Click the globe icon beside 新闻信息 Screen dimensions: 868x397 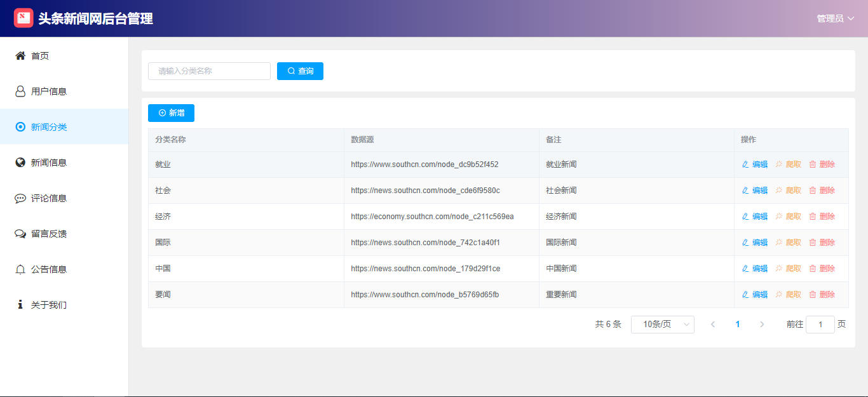[x=20, y=163]
